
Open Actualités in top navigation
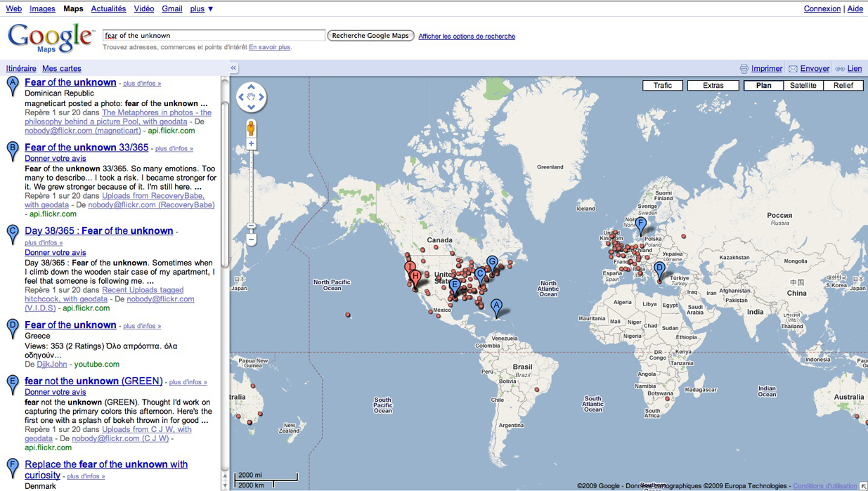(108, 8)
